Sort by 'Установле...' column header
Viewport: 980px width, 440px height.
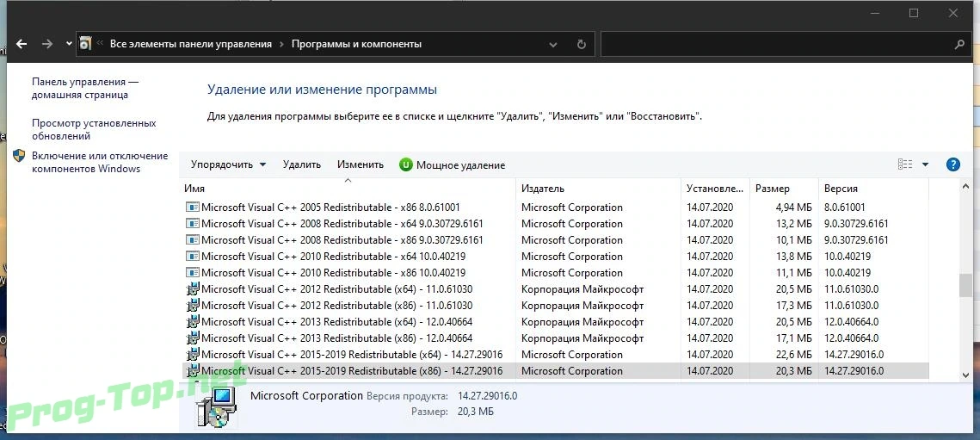[715, 189]
